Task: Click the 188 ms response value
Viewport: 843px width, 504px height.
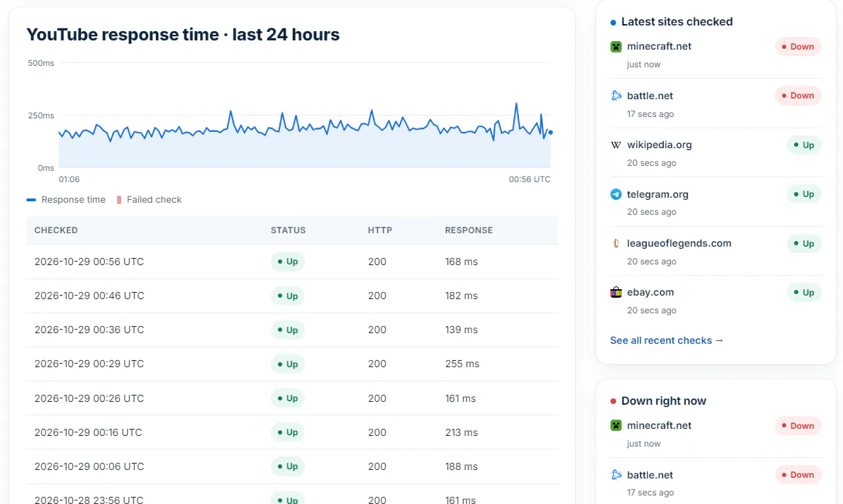Action: (462, 466)
